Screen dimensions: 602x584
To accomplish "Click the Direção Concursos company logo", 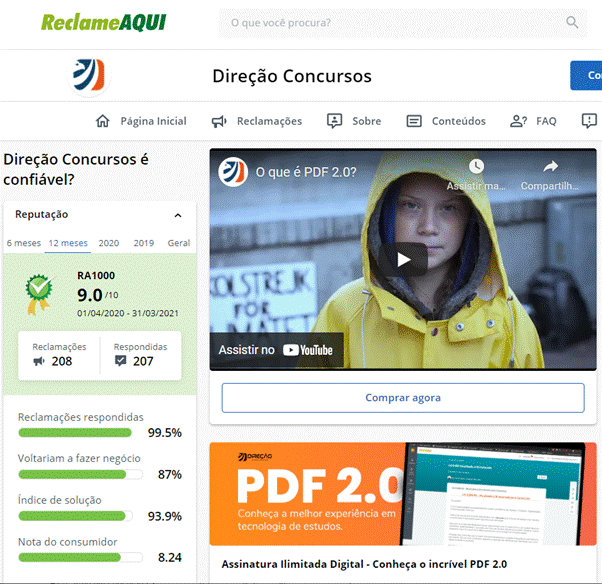I will [88, 76].
